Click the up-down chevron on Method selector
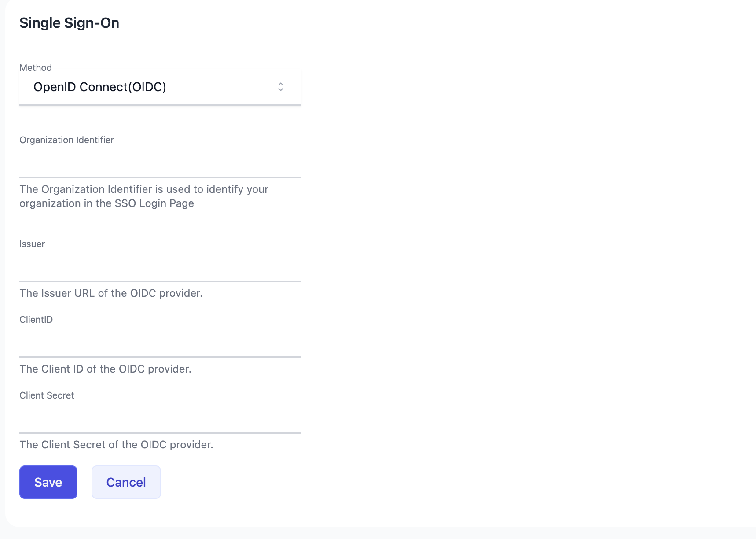756x539 pixels. click(281, 87)
